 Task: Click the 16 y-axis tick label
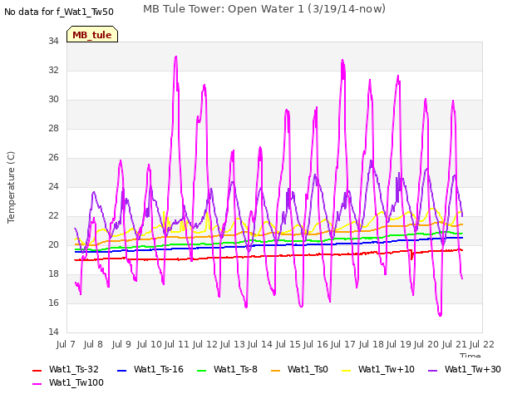tap(53, 303)
